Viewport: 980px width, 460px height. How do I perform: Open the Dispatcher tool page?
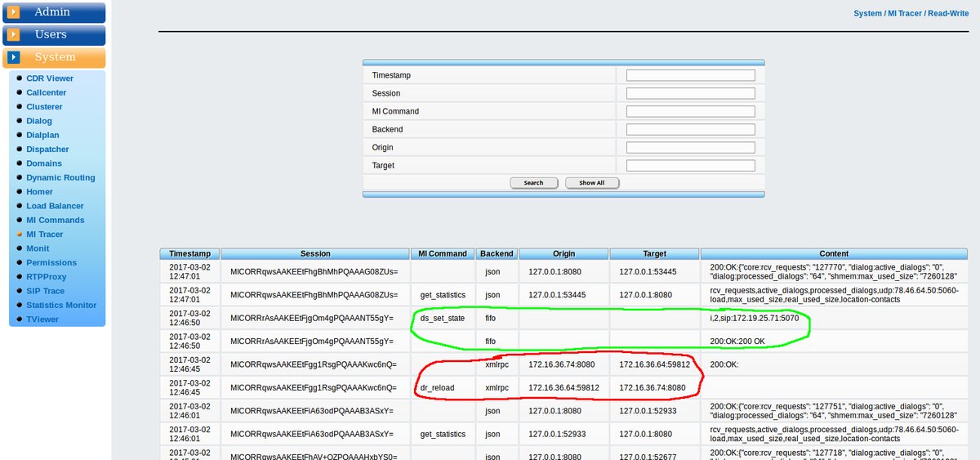pos(47,150)
